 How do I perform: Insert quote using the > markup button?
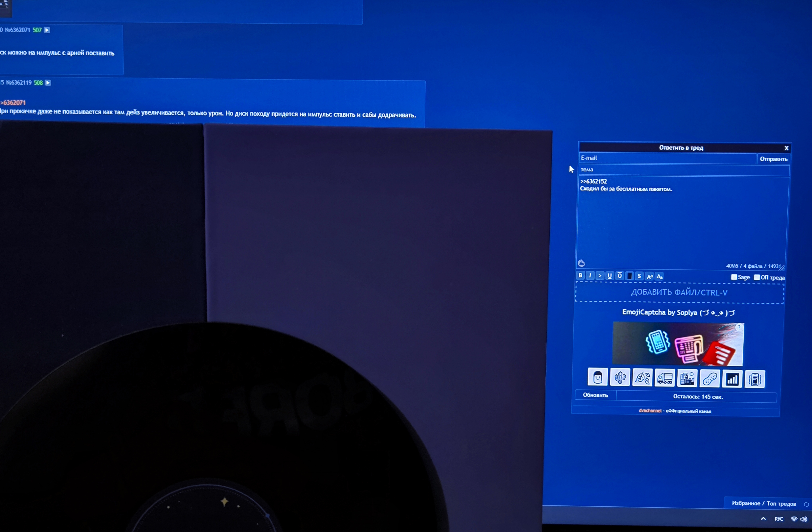point(600,276)
